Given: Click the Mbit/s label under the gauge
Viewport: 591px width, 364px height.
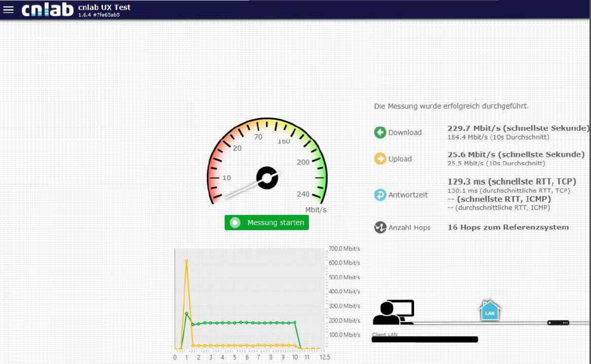Looking at the screenshot, I should pos(316,208).
